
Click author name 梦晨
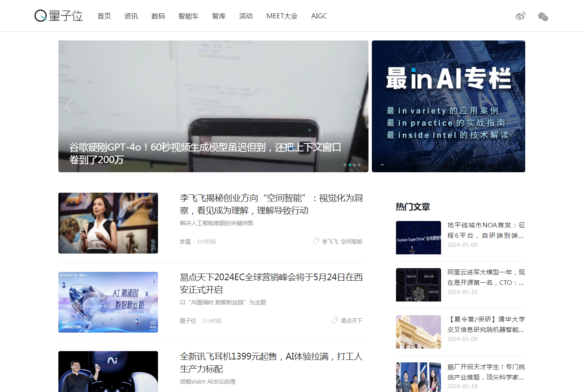click(x=185, y=241)
